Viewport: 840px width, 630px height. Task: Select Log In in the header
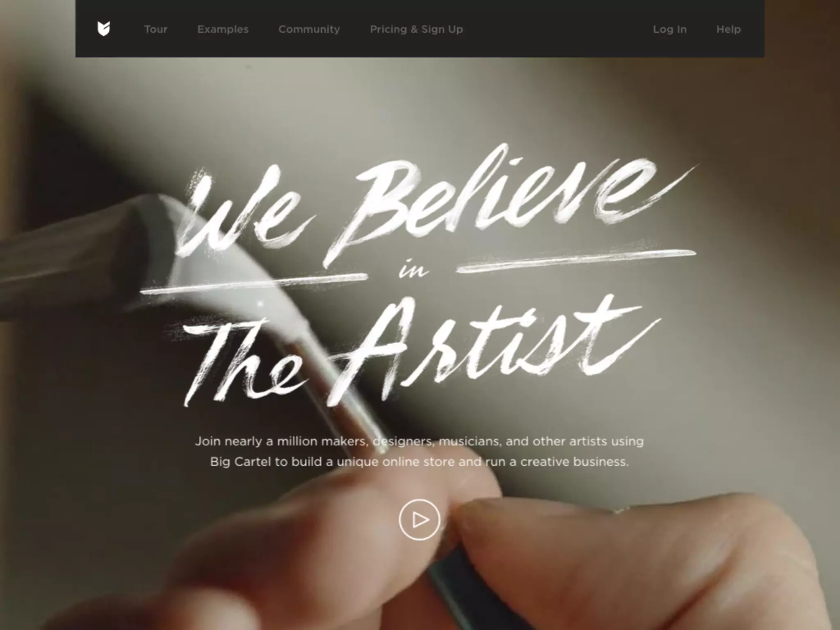pyautogui.click(x=670, y=30)
